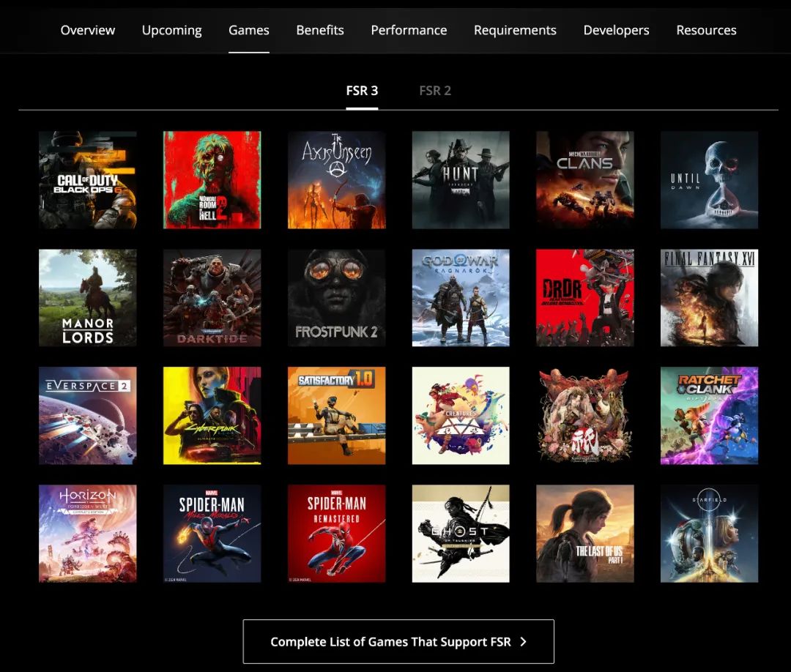Open the Overview navigation tab

point(88,30)
